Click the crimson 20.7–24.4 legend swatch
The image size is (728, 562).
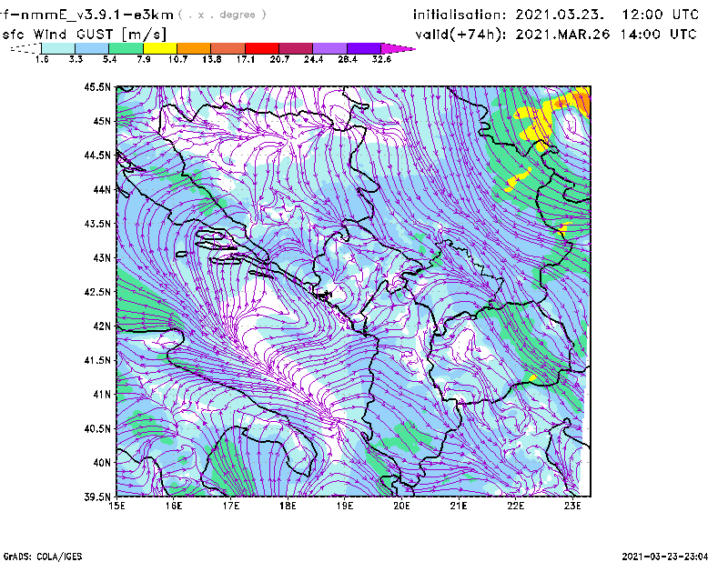coord(296,48)
